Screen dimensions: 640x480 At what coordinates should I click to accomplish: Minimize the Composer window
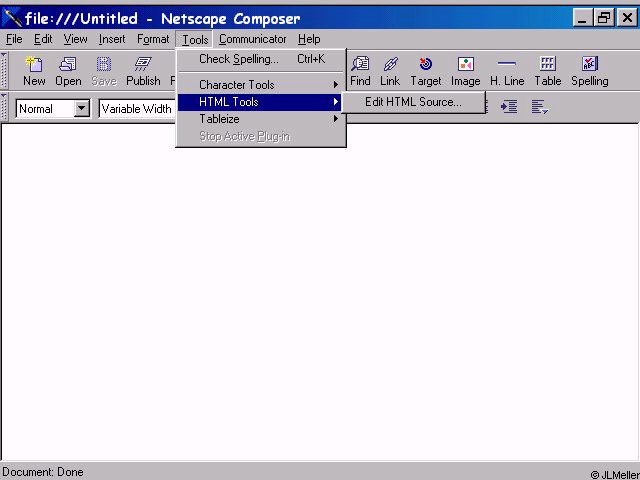[x=583, y=18]
